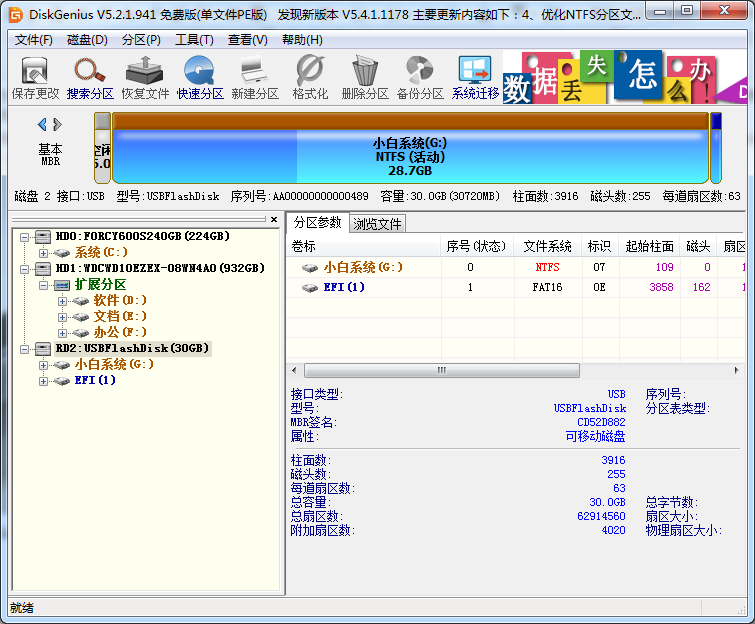
Task: Open 搜索分区 (Search Partition) tool
Action: point(90,78)
